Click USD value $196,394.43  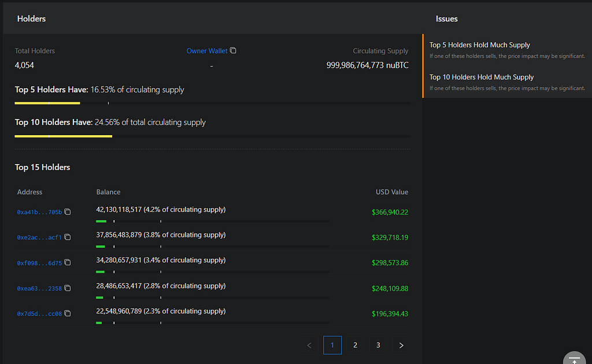coord(390,314)
